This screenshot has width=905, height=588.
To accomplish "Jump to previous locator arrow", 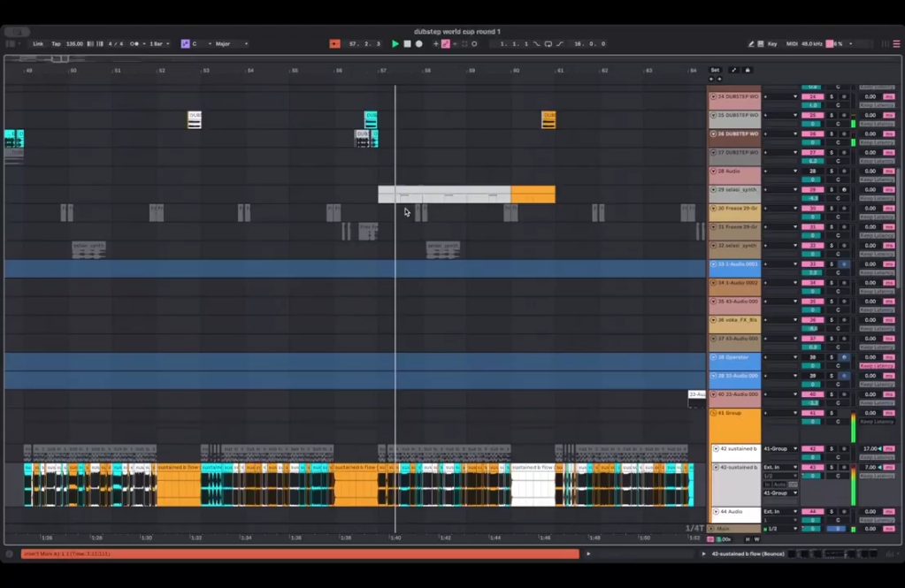I will coord(711,79).
